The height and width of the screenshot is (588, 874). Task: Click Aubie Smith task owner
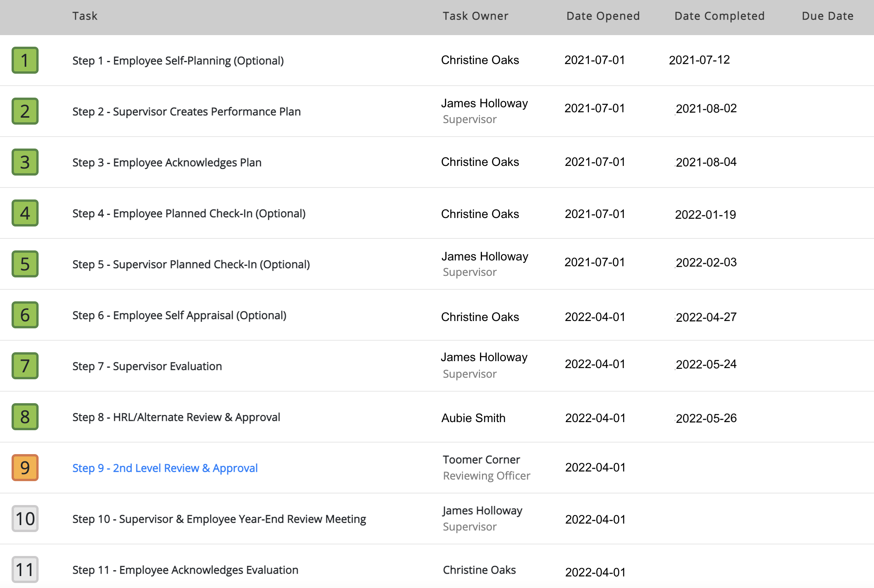click(473, 418)
